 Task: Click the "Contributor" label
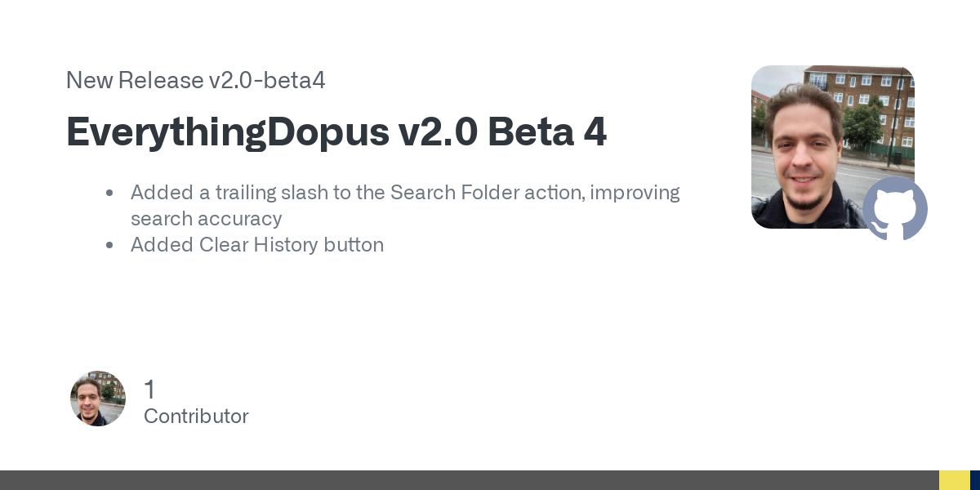tap(196, 416)
